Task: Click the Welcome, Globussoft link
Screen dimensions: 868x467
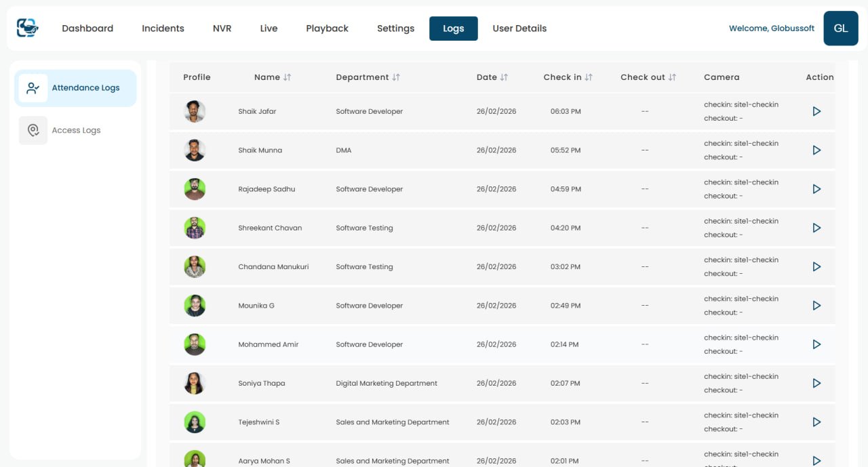Action: pyautogui.click(x=771, y=28)
